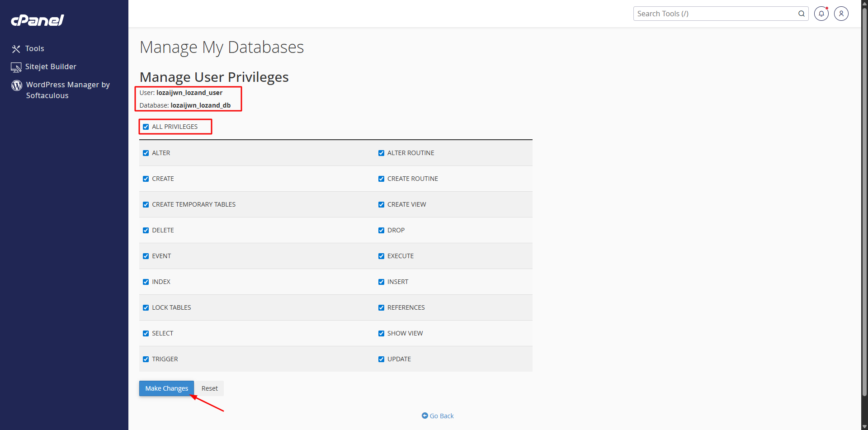Image resolution: width=868 pixels, height=430 pixels.
Task: Open WordPress Manager from the sidebar
Action: coord(67,90)
